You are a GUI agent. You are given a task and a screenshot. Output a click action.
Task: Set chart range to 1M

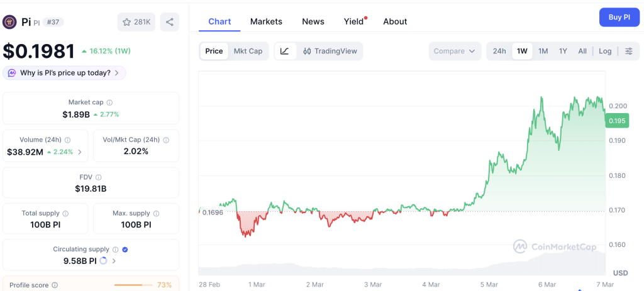pos(543,52)
